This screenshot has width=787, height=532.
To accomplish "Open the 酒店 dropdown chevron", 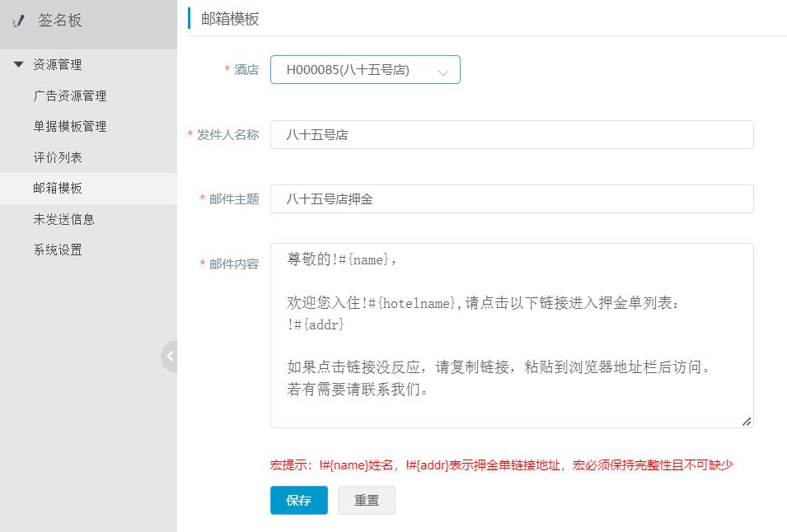I will (443, 72).
